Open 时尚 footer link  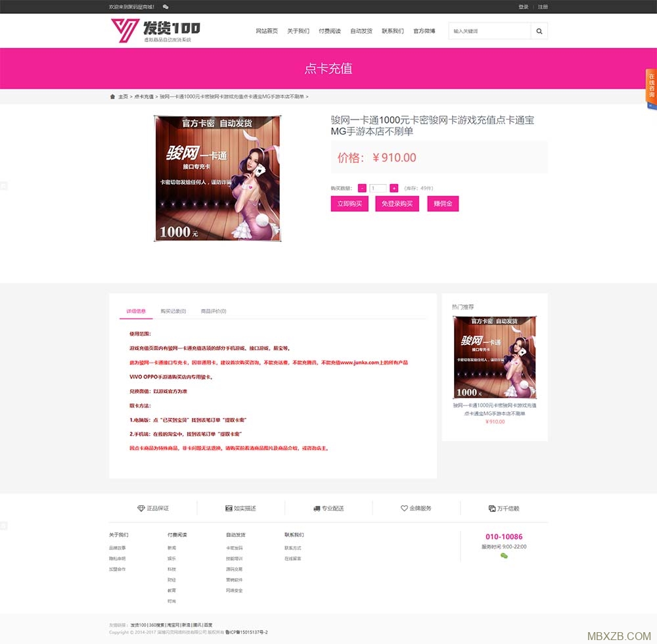point(171,601)
